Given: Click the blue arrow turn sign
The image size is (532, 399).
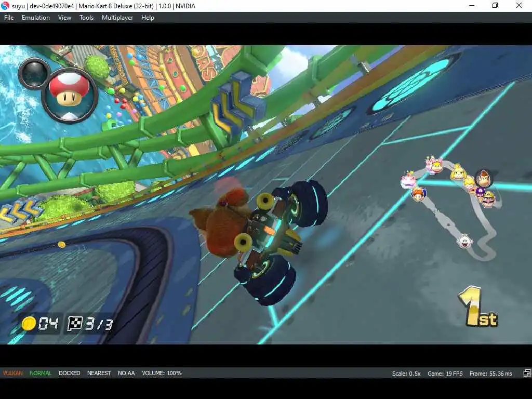Looking at the screenshot, I should pos(237,103).
